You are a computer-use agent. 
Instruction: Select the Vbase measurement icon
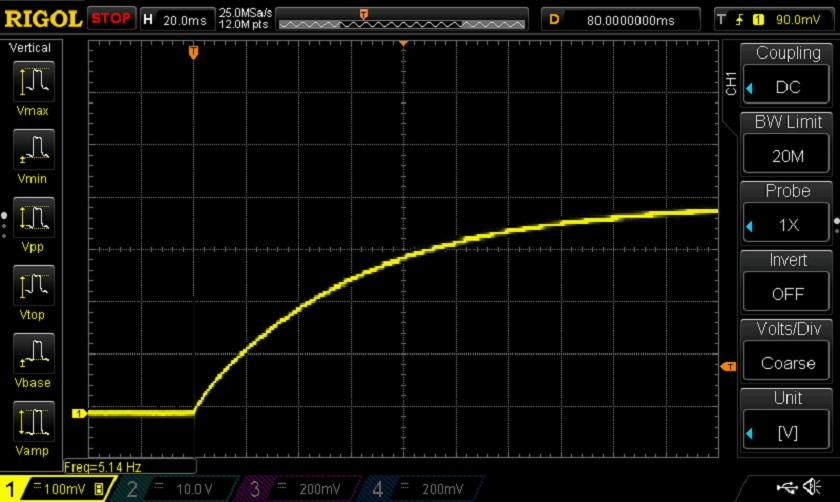pyautogui.click(x=33, y=356)
